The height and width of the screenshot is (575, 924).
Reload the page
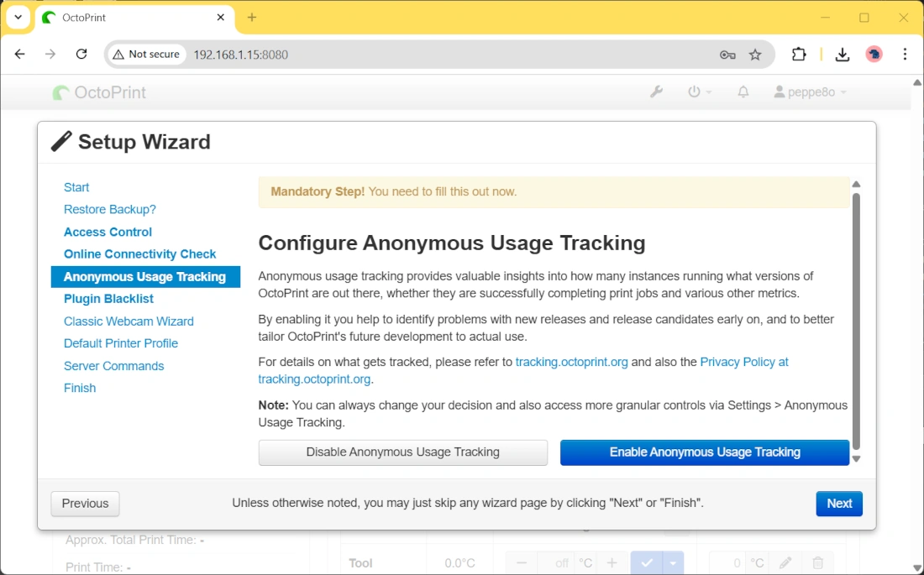pos(81,55)
